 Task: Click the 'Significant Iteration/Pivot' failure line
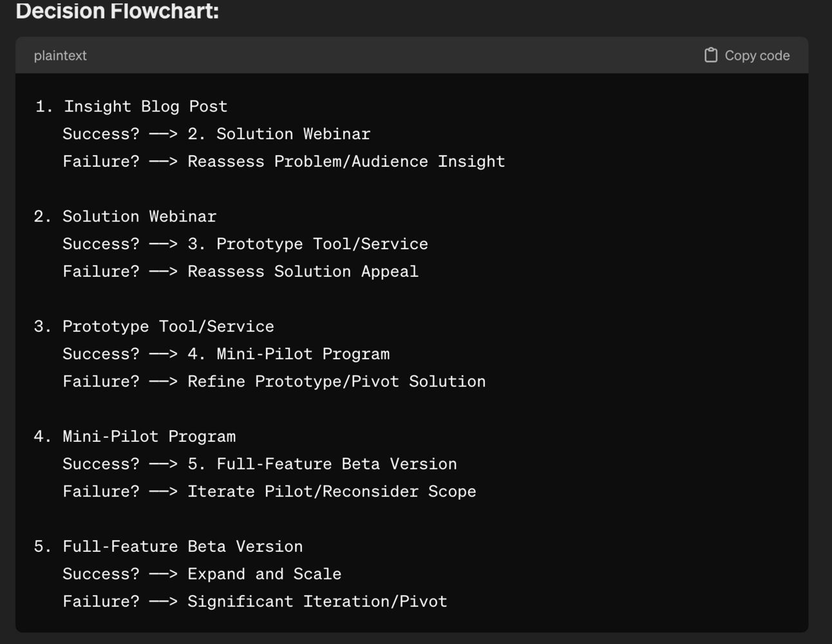tap(254, 602)
